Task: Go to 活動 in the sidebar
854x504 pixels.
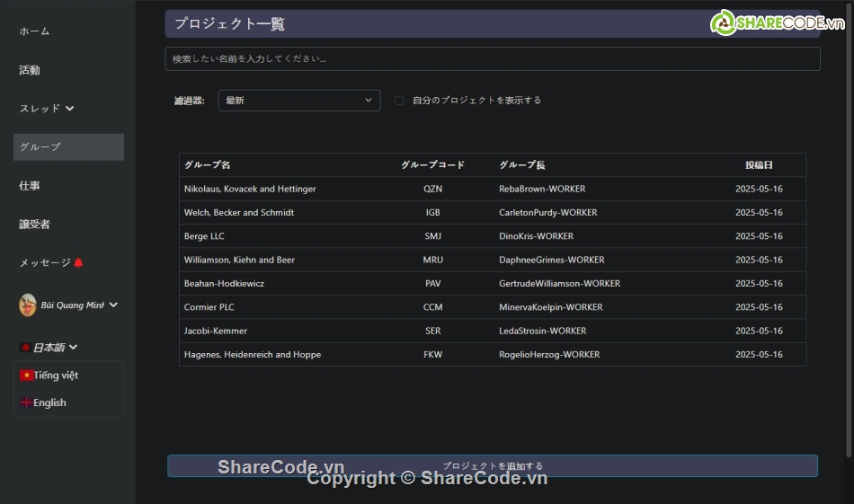Action: pos(30,70)
